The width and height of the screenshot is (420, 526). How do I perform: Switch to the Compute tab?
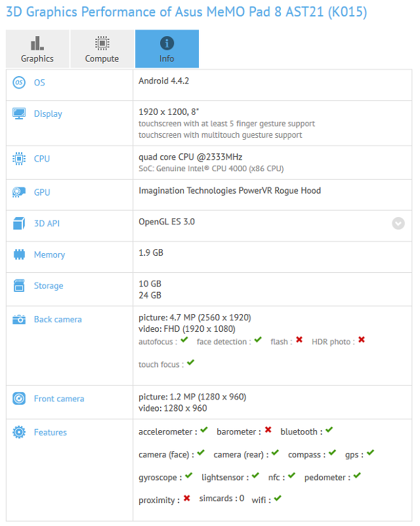(x=102, y=49)
